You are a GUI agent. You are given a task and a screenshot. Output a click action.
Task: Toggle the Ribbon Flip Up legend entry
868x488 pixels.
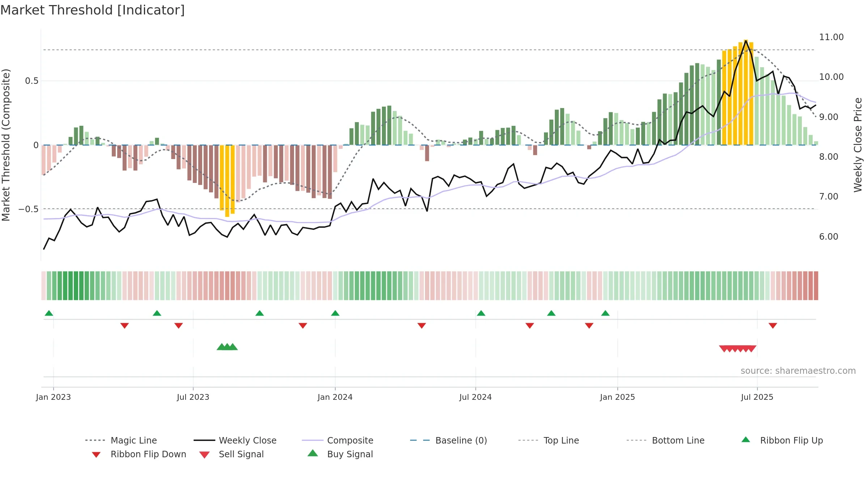(782, 440)
